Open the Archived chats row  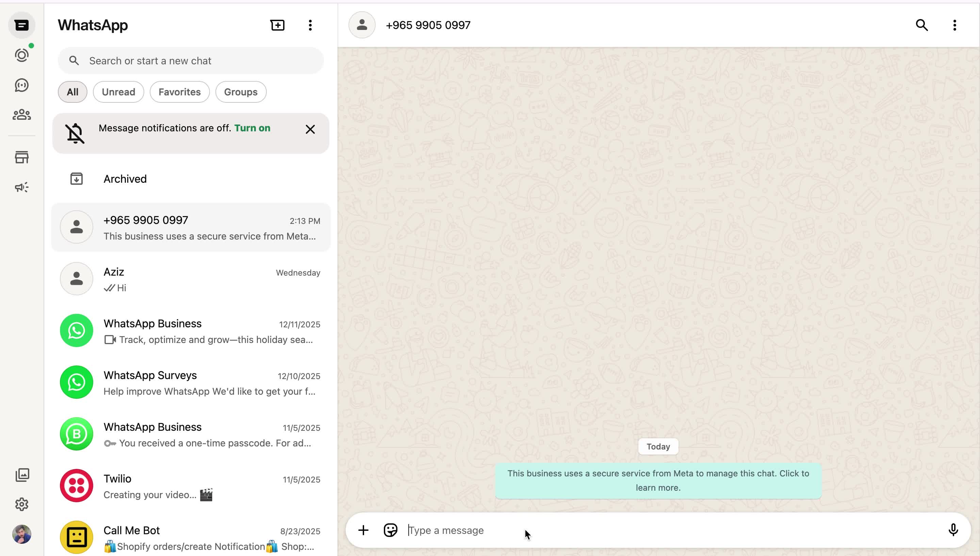pyautogui.click(x=191, y=179)
